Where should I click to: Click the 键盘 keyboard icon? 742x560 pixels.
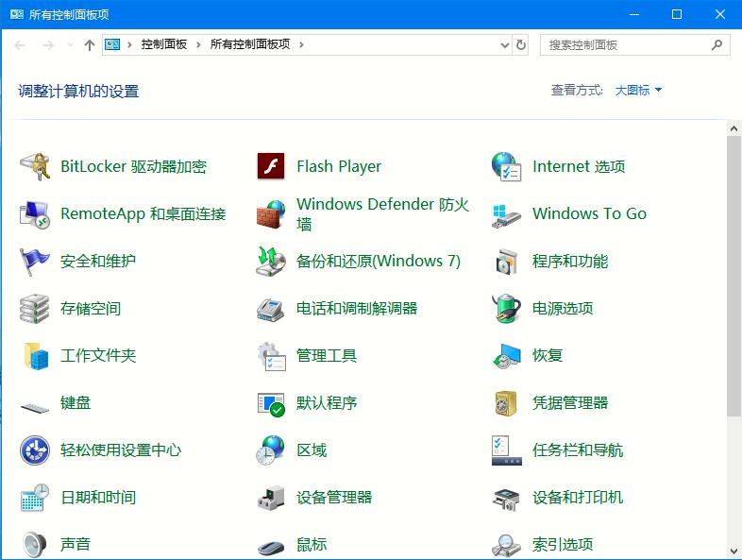click(x=35, y=404)
